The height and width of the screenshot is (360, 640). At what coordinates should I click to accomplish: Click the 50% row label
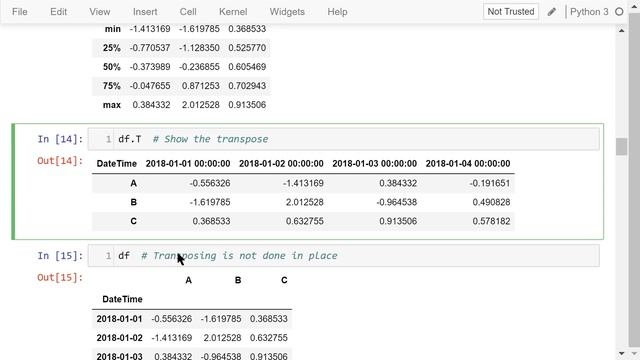111,67
